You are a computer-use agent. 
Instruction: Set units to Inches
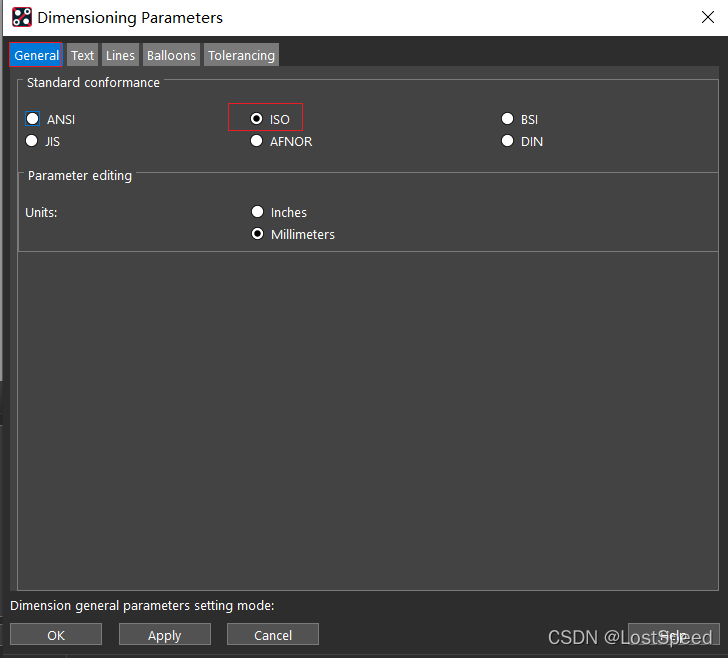(258, 212)
